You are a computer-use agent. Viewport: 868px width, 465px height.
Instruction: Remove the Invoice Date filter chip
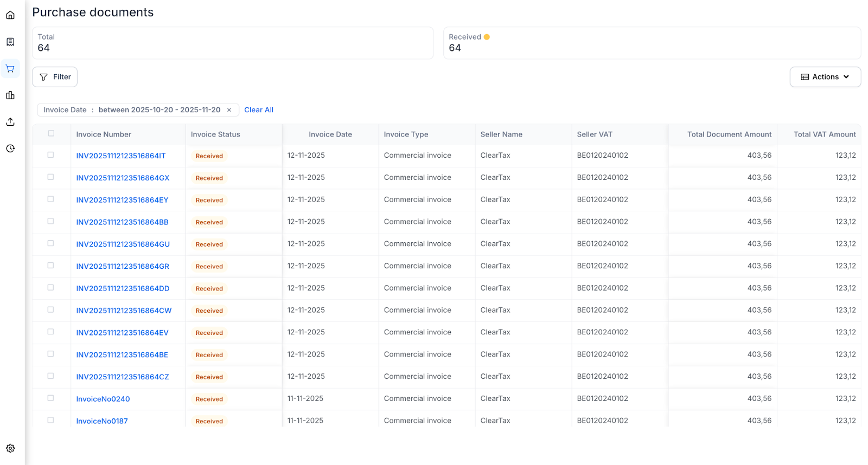coord(229,110)
